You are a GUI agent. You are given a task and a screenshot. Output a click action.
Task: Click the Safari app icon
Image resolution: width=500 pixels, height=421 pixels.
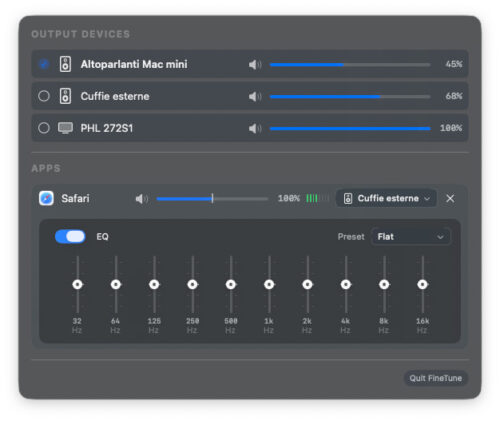pyautogui.click(x=46, y=198)
